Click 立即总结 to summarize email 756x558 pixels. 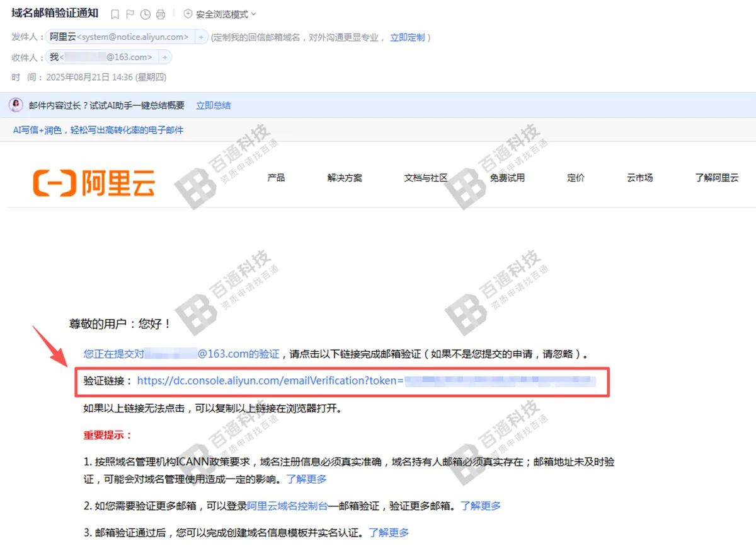tap(213, 105)
